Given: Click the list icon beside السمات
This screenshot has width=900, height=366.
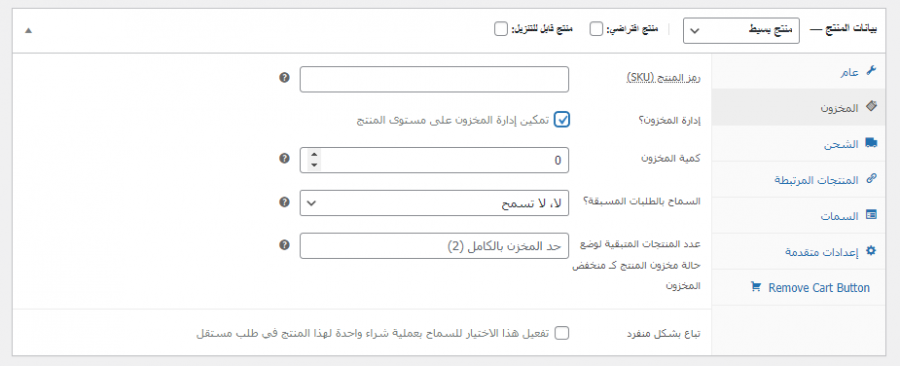Looking at the screenshot, I should click(x=871, y=215).
